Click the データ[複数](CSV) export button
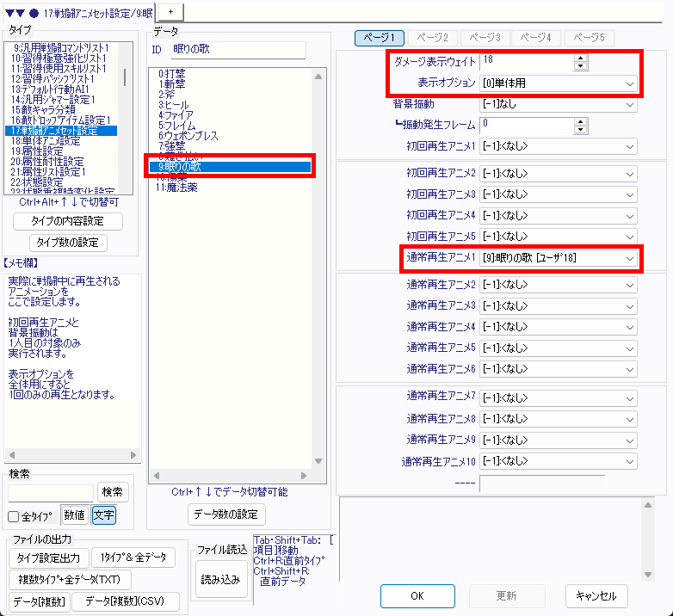 [x=126, y=601]
